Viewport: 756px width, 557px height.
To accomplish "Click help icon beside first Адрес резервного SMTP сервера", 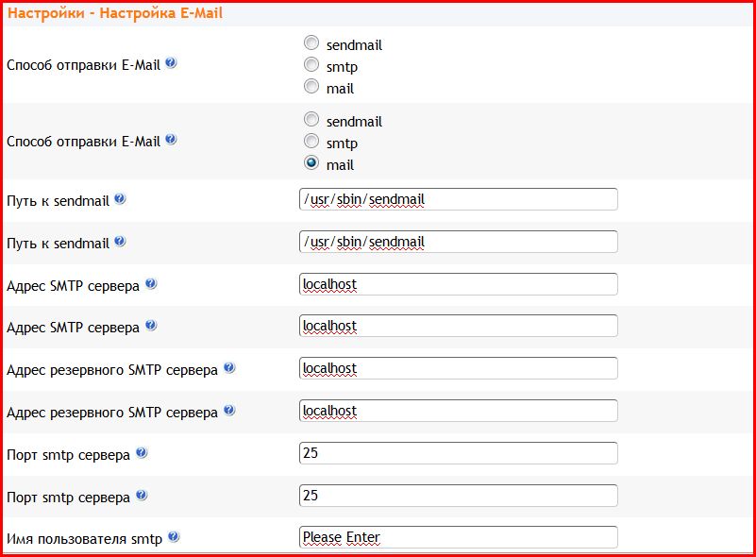I will click(229, 368).
